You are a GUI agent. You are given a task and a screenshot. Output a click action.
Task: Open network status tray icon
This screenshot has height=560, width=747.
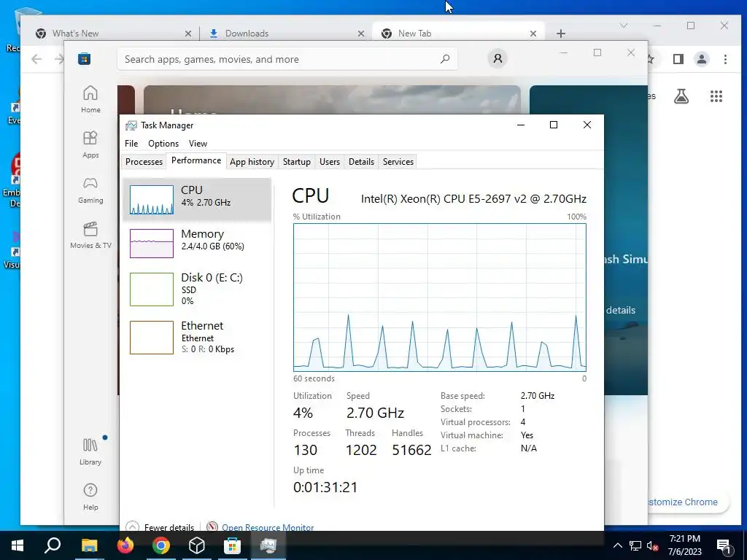point(635,545)
